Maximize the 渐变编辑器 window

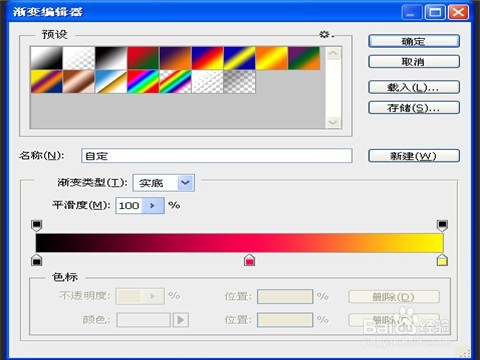click(435, 13)
